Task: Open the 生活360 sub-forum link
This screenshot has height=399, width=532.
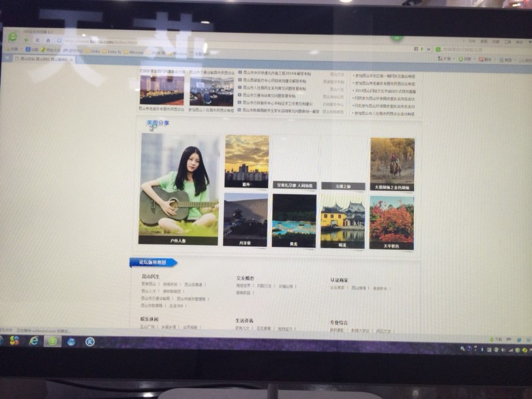Action: point(176,306)
